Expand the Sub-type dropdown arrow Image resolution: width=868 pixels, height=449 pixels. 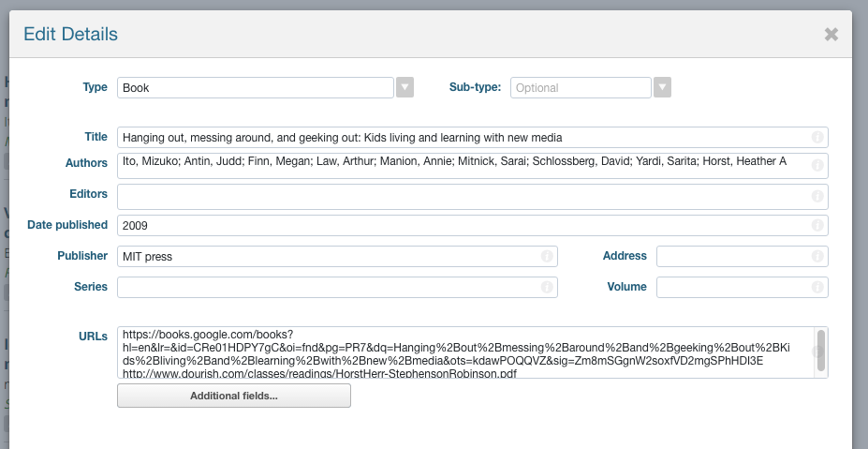(x=662, y=88)
